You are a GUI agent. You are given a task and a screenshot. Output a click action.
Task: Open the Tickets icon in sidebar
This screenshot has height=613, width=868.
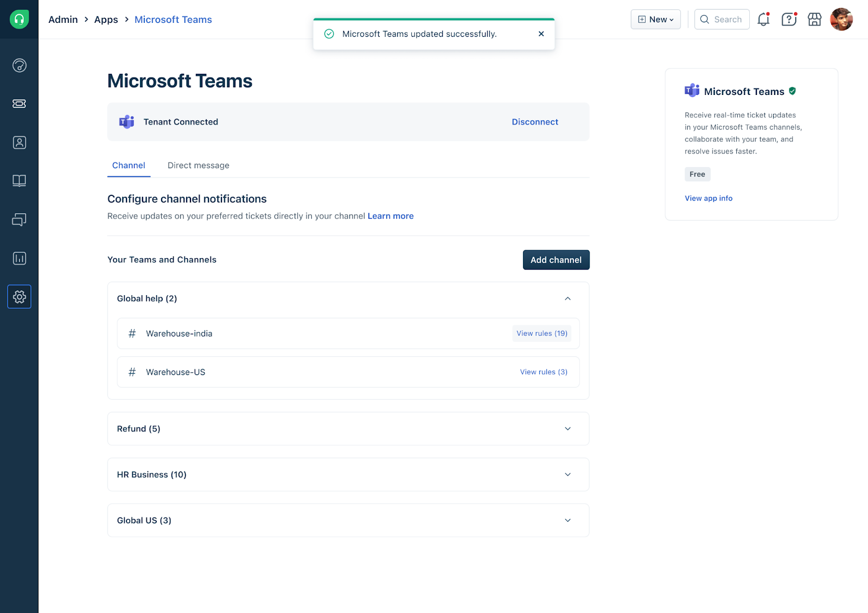coord(20,104)
